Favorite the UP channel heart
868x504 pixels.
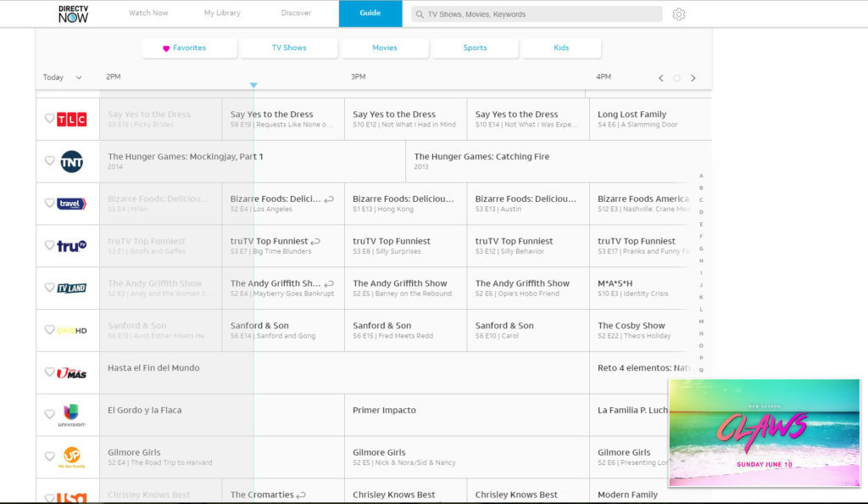pyautogui.click(x=49, y=456)
